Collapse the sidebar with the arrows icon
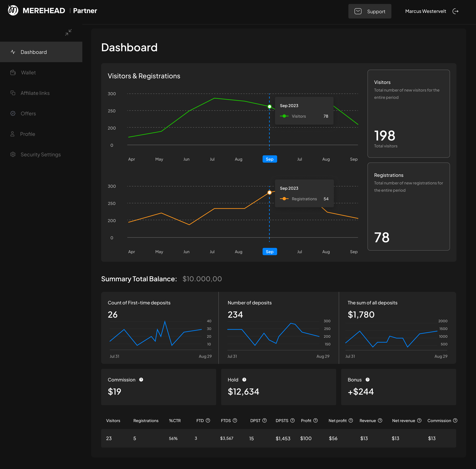The height and width of the screenshot is (469, 476). [68, 32]
